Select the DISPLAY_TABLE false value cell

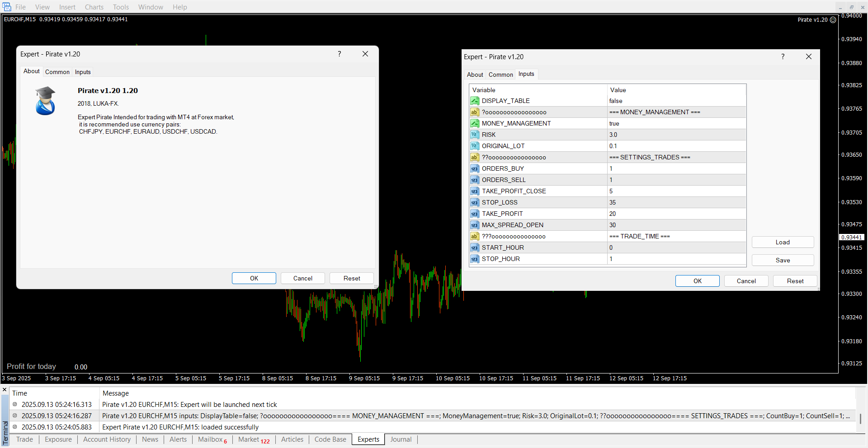[676, 101]
